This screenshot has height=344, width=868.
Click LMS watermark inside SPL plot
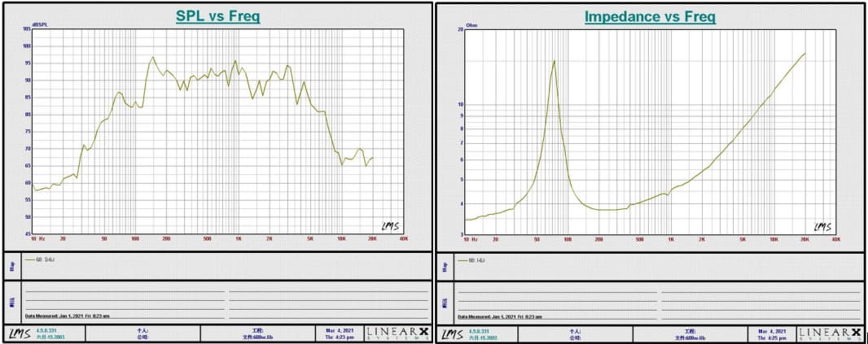tap(391, 227)
